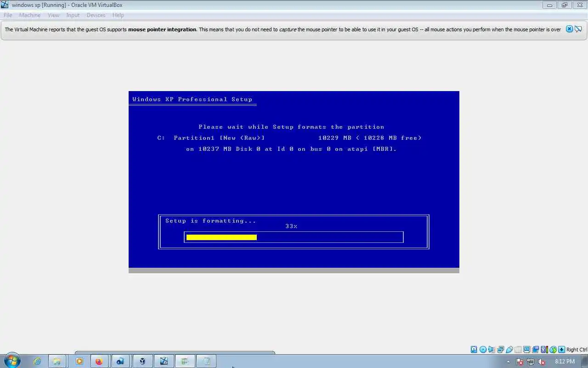This screenshot has width=588, height=368.
Task: Click the VirtualBox window title bar icon
Action: (x=5, y=5)
